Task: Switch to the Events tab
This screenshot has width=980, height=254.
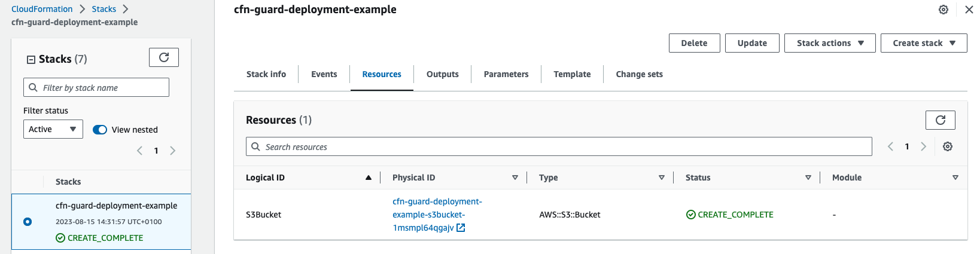Action: (324, 74)
